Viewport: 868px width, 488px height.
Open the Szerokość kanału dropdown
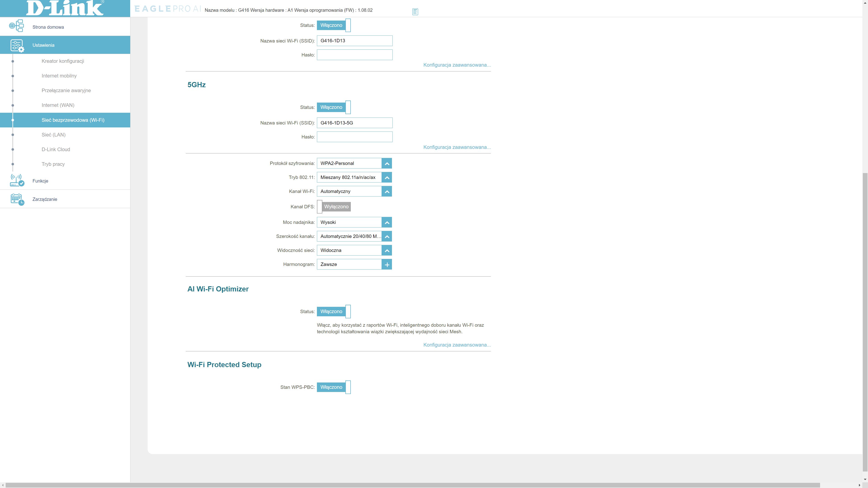(x=354, y=236)
